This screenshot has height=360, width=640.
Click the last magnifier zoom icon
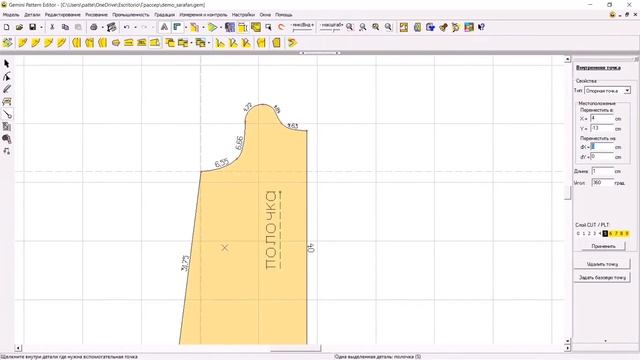click(x=388, y=27)
